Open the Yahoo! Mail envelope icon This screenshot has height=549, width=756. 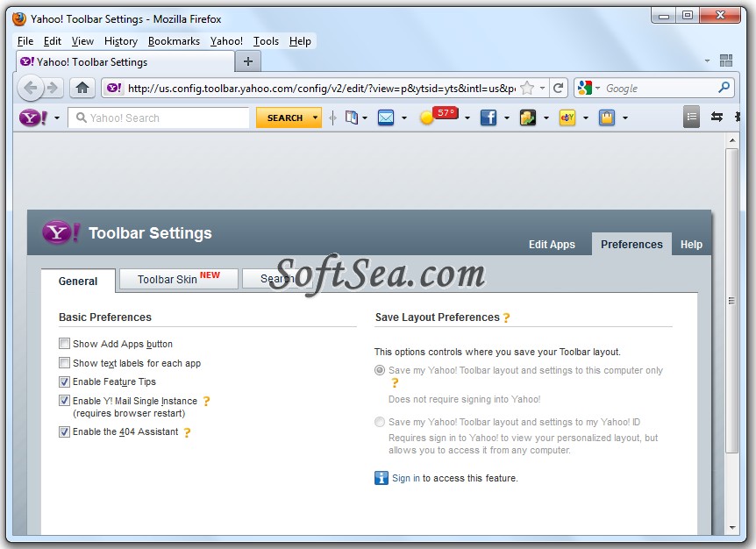pos(386,118)
